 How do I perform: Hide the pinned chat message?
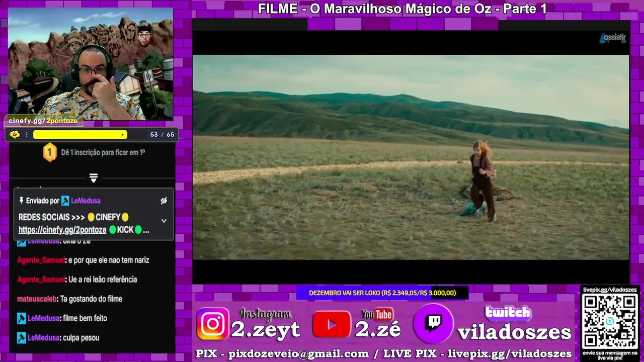point(164,201)
